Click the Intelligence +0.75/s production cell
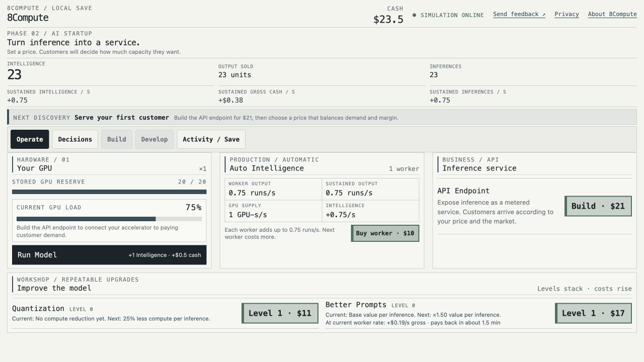 [x=370, y=211]
